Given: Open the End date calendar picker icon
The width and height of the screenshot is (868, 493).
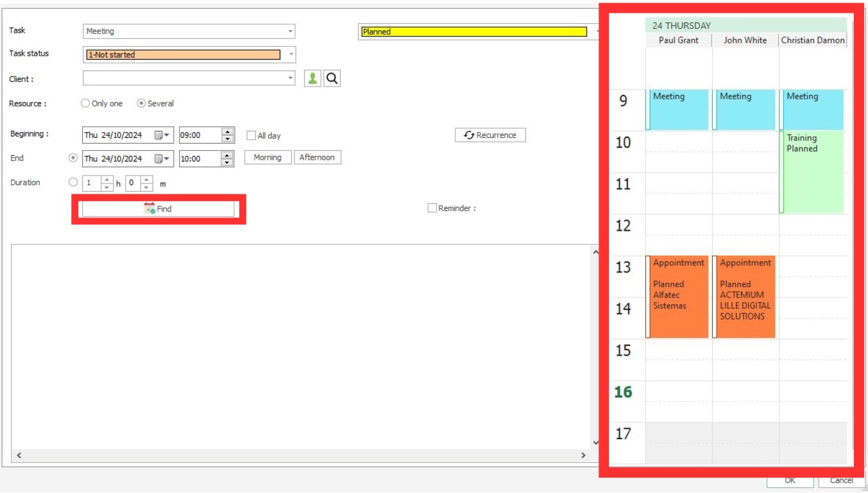Looking at the screenshot, I should coord(161,159).
